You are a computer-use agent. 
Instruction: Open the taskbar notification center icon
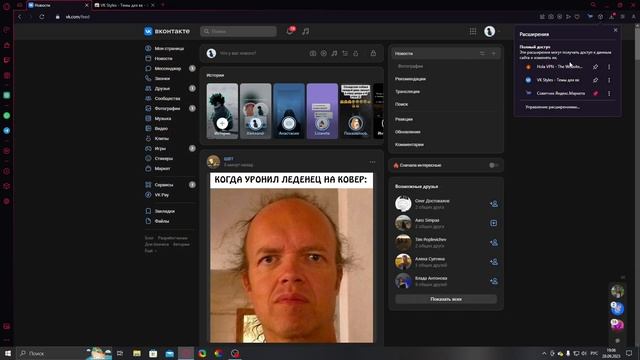click(x=629, y=353)
